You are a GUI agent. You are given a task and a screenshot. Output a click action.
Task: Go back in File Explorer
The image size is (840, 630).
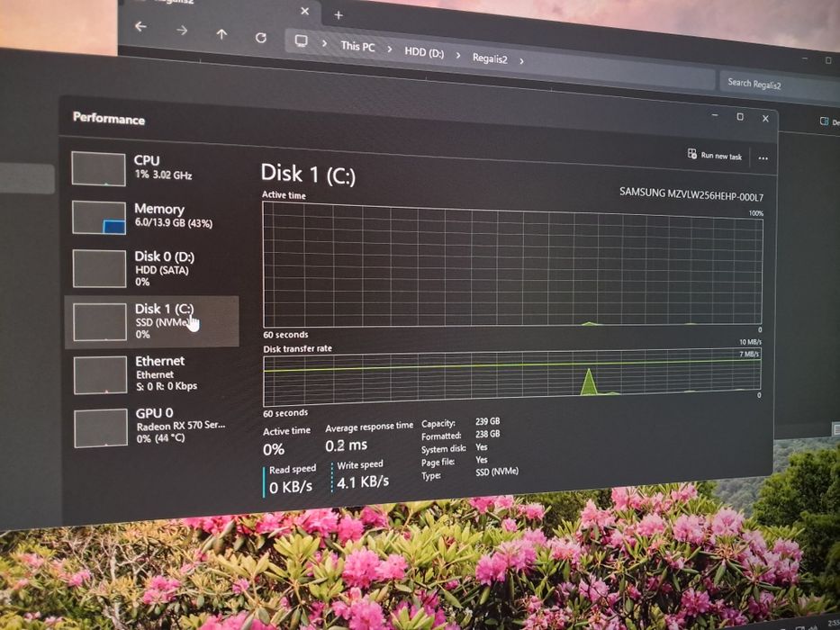(x=140, y=26)
